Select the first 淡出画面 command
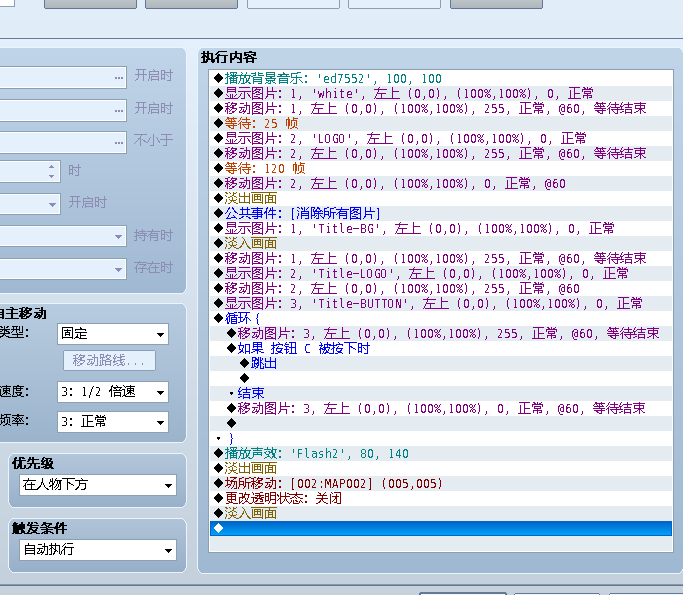 pos(441,198)
